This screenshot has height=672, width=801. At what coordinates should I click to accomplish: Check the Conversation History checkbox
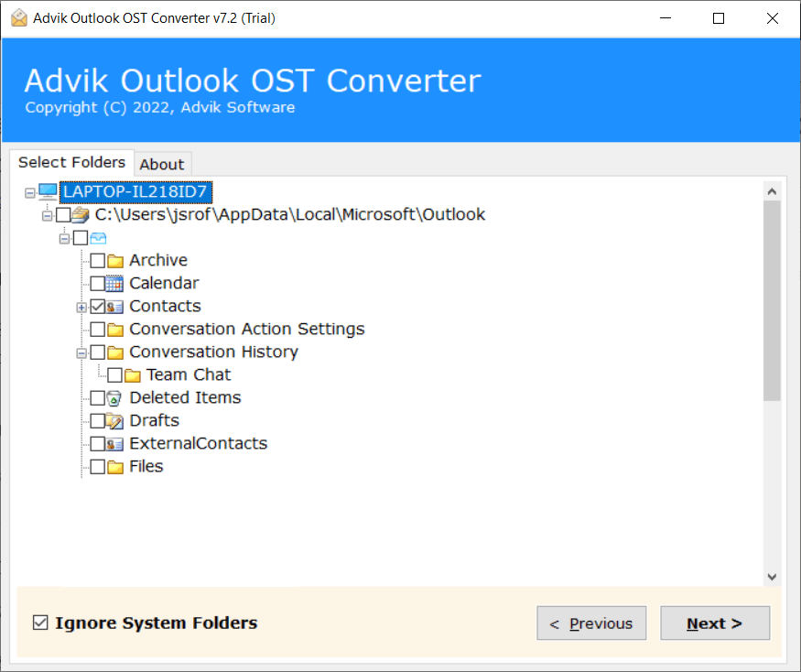pos(98,352)
